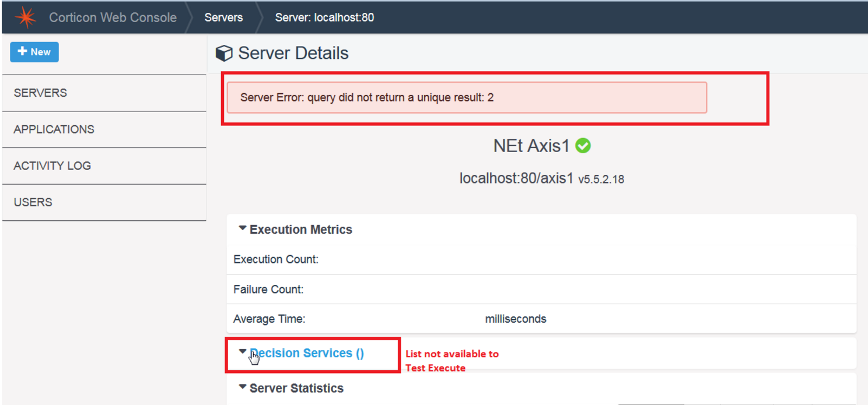Open the Servers breadcrumb
The height and width of the screenshot is (405, 868).
(x=223, y=17)
